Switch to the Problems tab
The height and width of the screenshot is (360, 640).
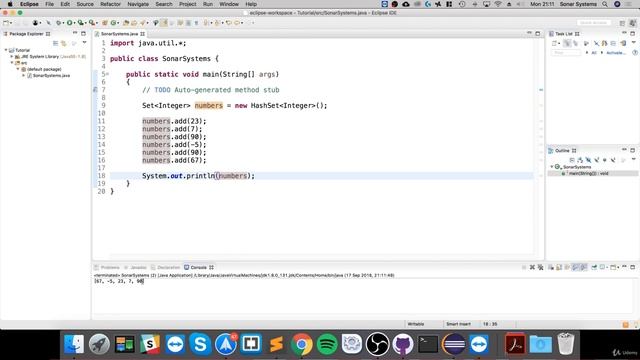[x=107, y=267]
